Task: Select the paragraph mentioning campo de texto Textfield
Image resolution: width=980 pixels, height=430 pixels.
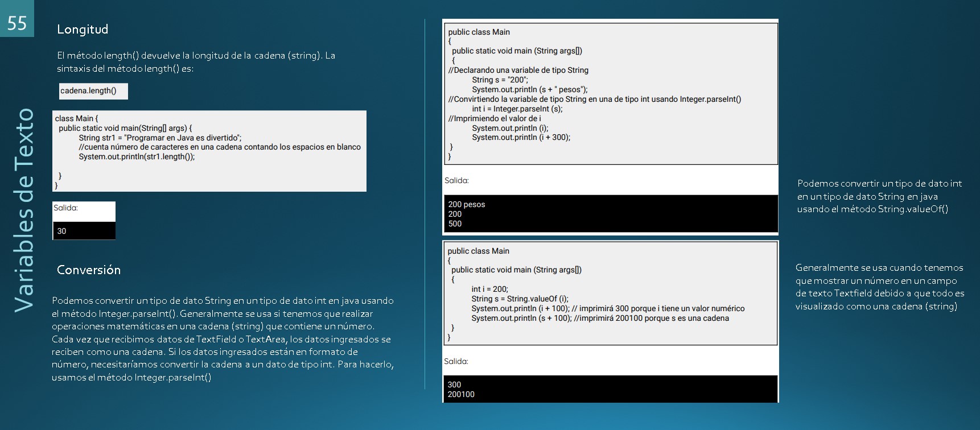Action: click(x=879, y=287)
